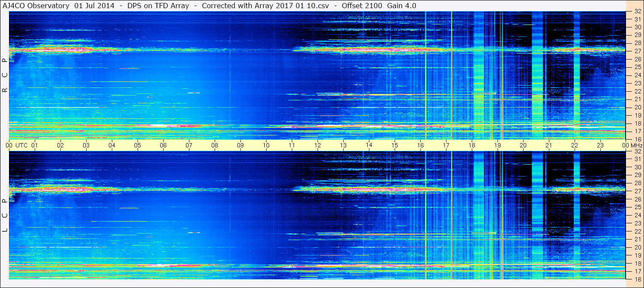This screenshot has height=288, width=644.
Task: Click the 17 hour time axis marker
Action: (x=446, y=145)
